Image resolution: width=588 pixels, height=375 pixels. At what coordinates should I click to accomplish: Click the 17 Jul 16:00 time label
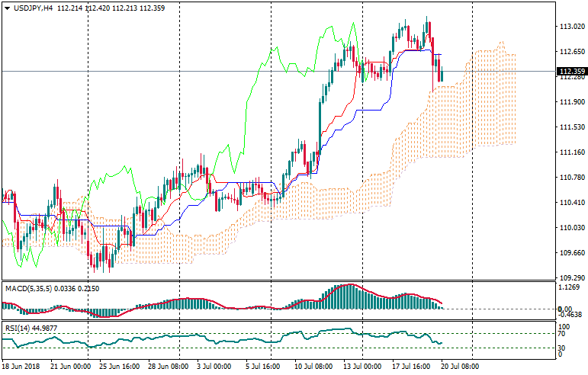(x=412, y=367)
